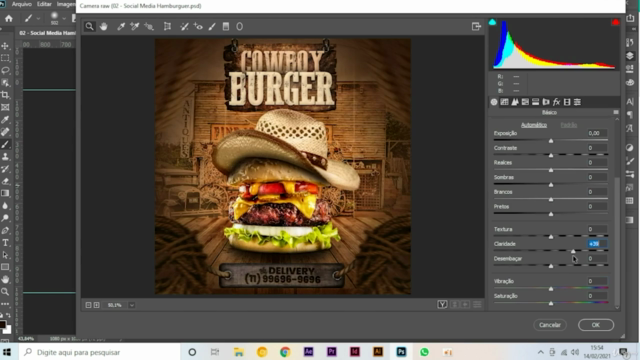
Task: Open the brush preset picker dropdown
Action: tap(64, 18)
